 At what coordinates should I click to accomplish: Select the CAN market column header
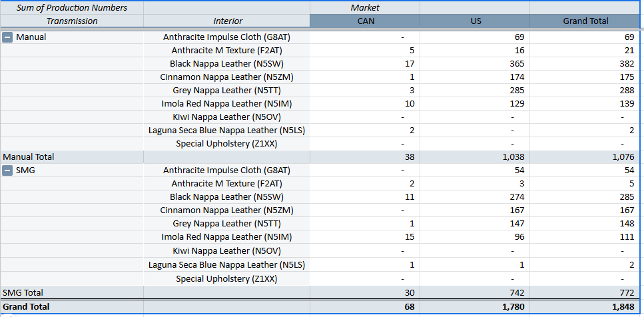coord(365,21)
